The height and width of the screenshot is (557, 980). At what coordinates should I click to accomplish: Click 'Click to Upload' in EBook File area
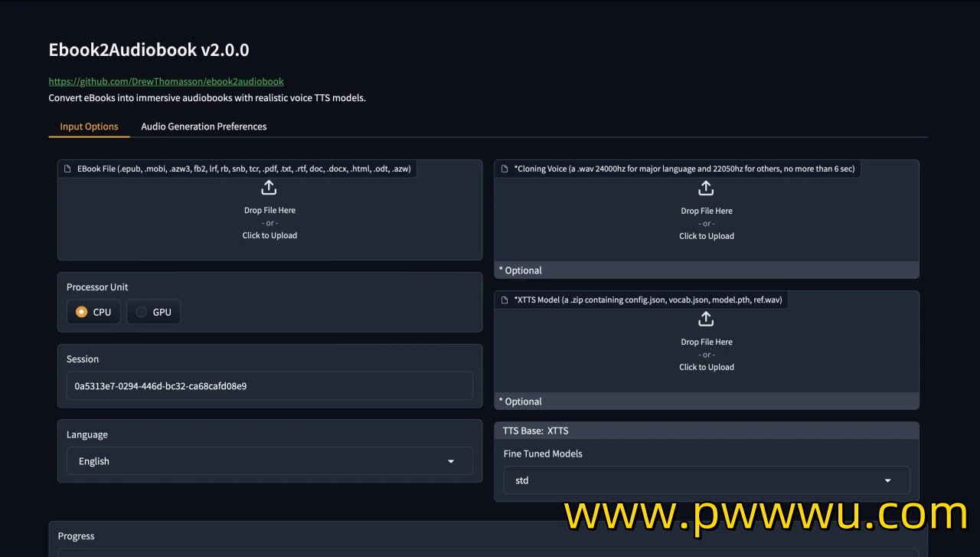click(x=269, y=235)
